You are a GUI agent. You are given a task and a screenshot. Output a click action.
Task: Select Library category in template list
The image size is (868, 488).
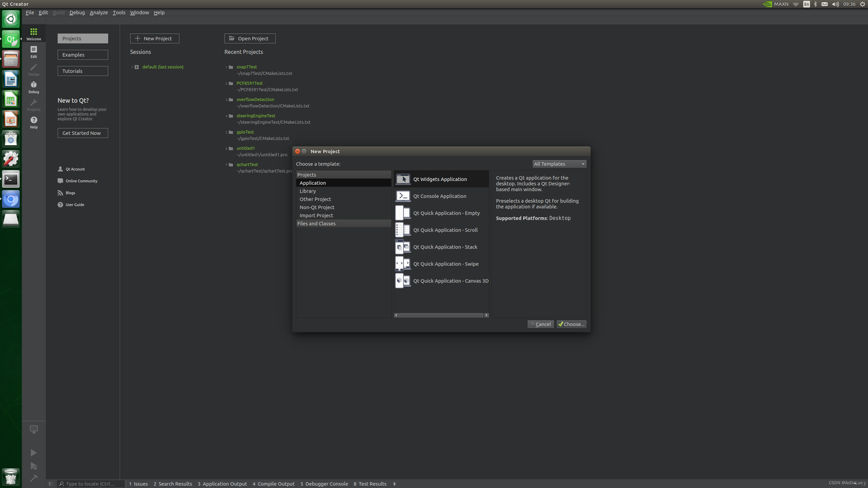(343, 191)
